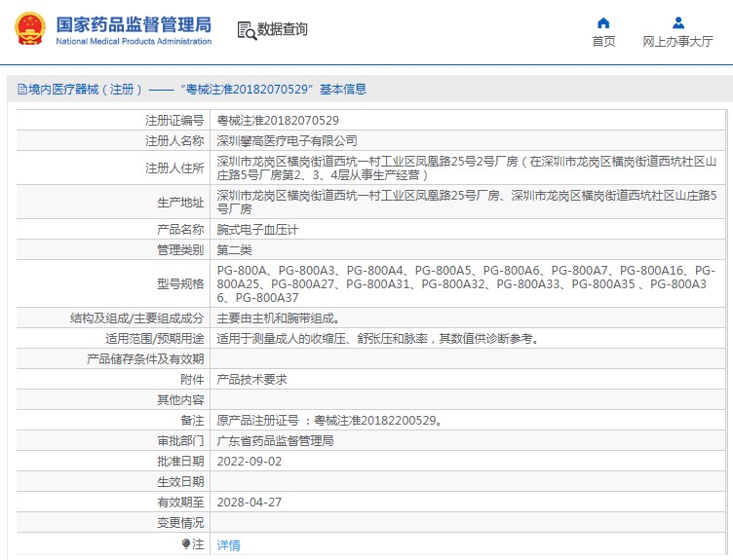The height and width of the screenshot is (560, 733).
Task: Click the 生效日期 row label
Action: [180, 481]
